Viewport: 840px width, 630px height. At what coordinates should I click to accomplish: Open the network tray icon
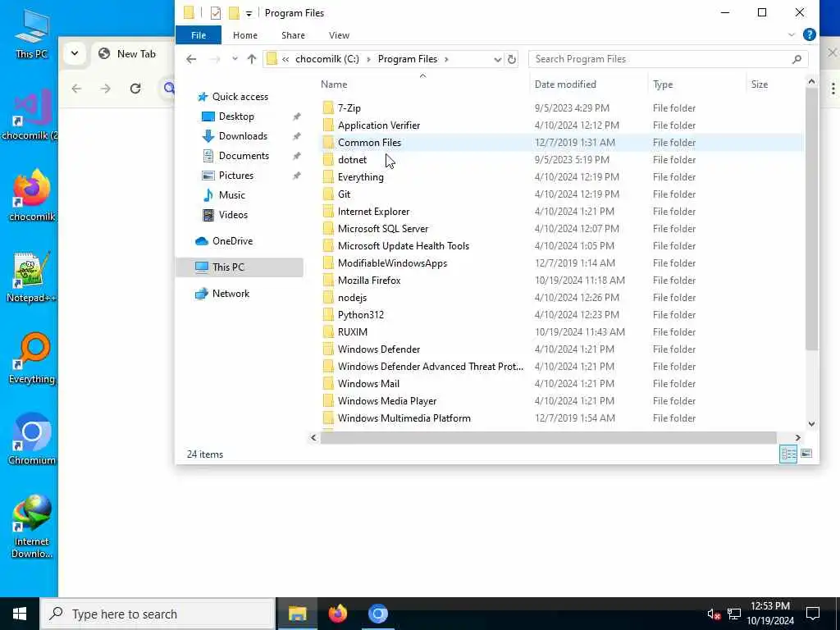tap(734, 614)
